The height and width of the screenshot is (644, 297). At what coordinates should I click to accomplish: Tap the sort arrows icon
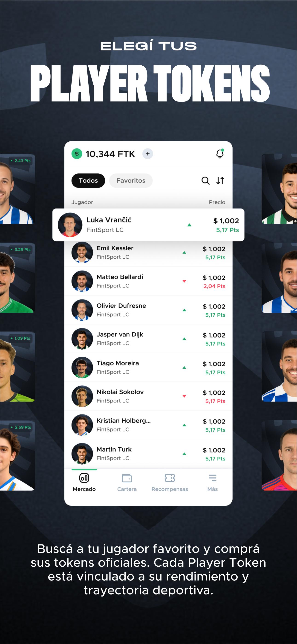[x=220, y=181]
